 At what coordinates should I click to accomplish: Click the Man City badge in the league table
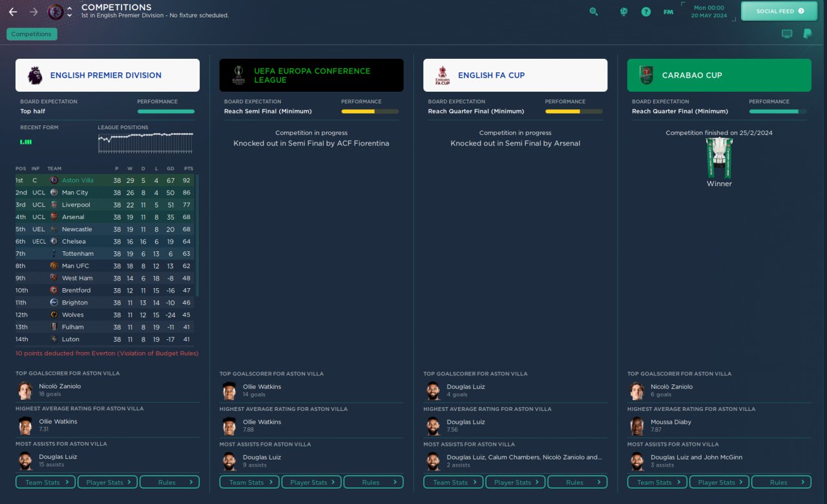coord(54,193)
